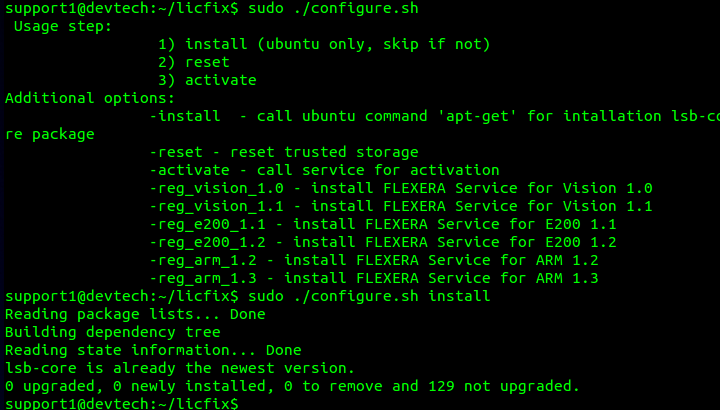720x410 pixels.
Task: Click the 'Usage step:' line
Action: tap(63, 26)
